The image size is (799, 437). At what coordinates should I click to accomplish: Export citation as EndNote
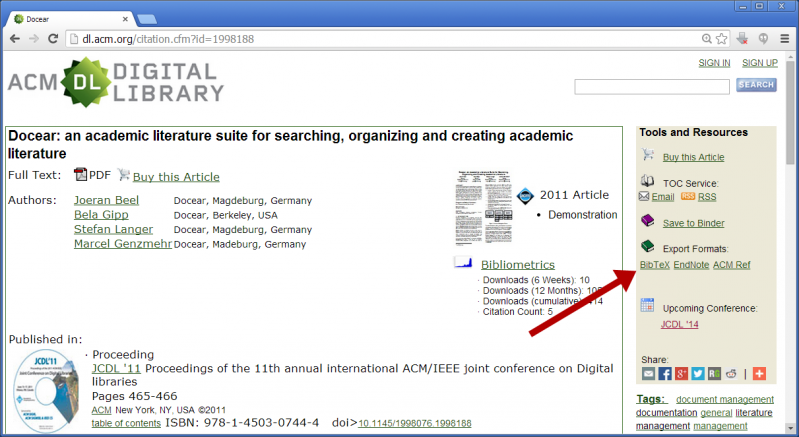pos(691,265)
